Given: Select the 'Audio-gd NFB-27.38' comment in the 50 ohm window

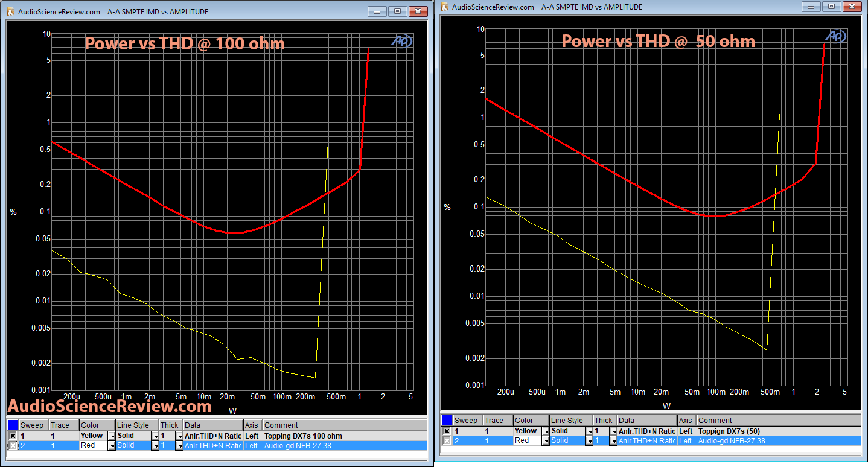Looking at the screenshot, I should point(779,440).
